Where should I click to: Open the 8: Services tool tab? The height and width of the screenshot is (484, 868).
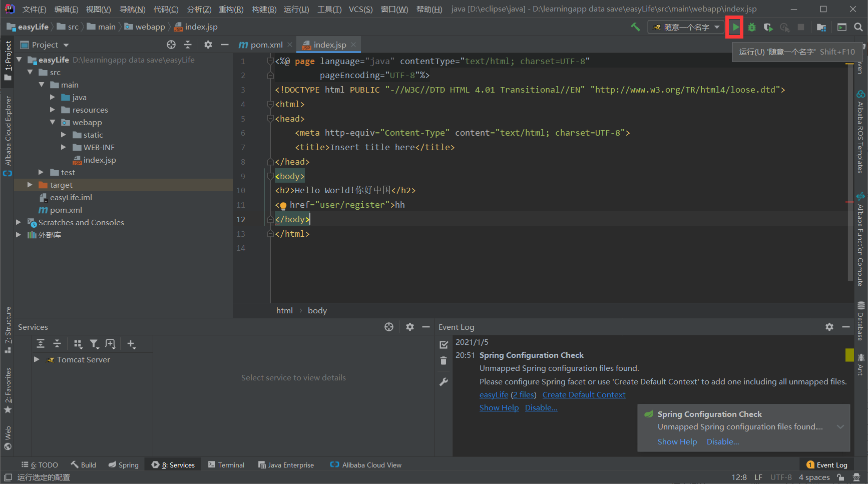pos(173,465)
